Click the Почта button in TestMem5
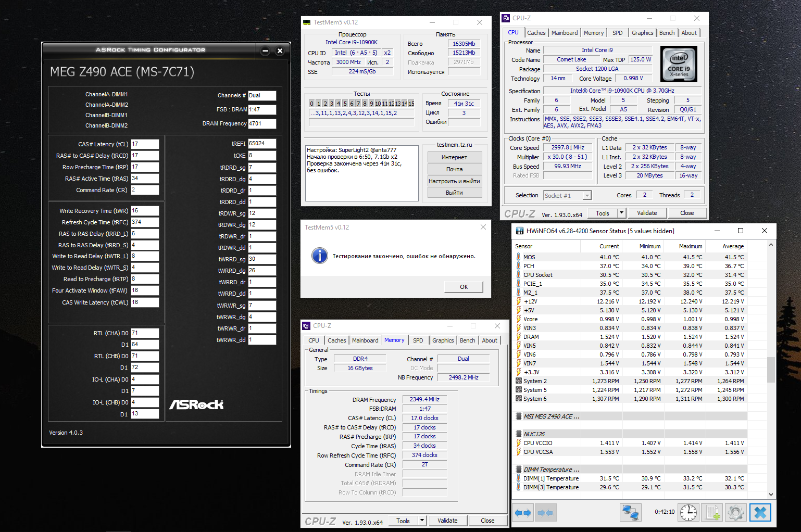Viewport: 801px width, 532px height. [454, 169]
